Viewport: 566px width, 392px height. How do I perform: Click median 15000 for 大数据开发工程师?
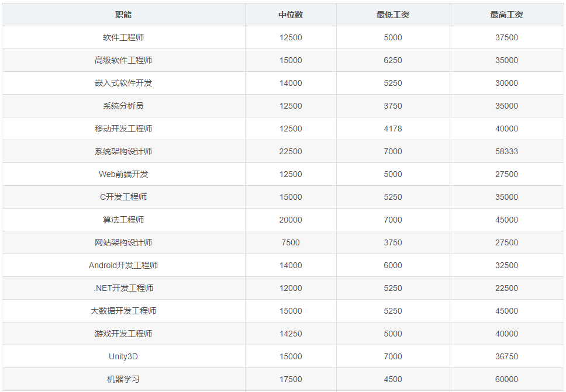[291, 311]
